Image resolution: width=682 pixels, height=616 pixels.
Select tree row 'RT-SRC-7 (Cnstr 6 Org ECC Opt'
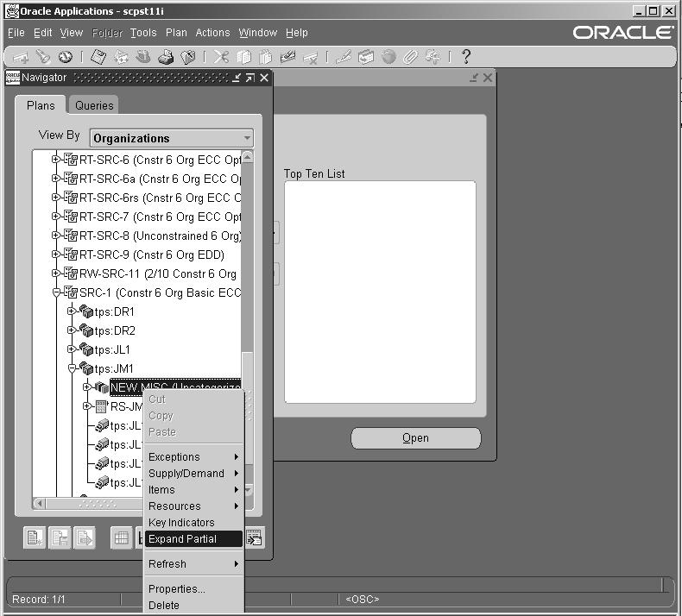pos(160,217)
